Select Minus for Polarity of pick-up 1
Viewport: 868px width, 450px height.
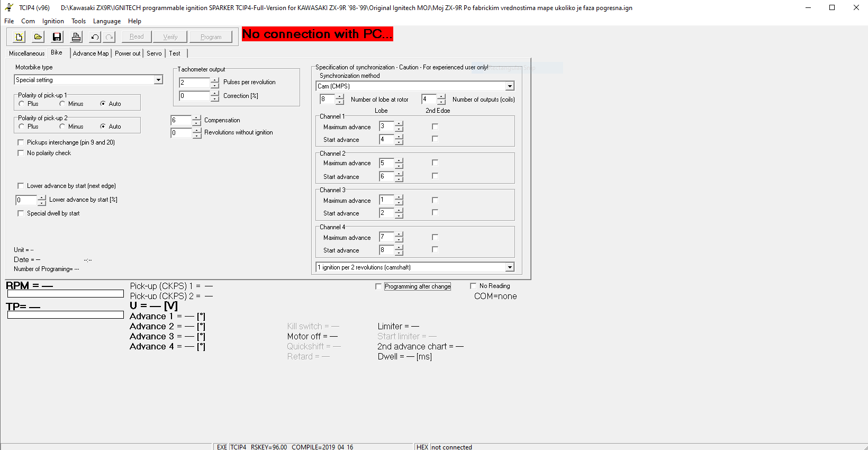click(62, 104)
